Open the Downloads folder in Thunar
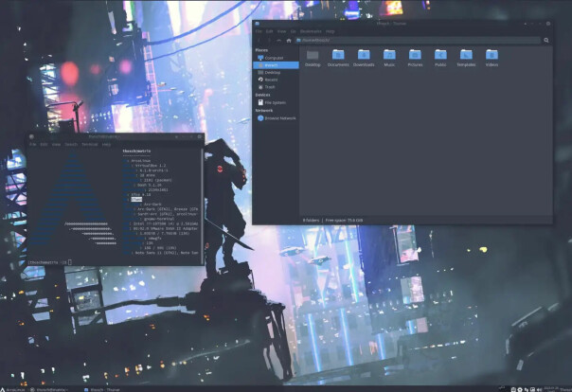The image size is (572, 392). coord(364,58)
